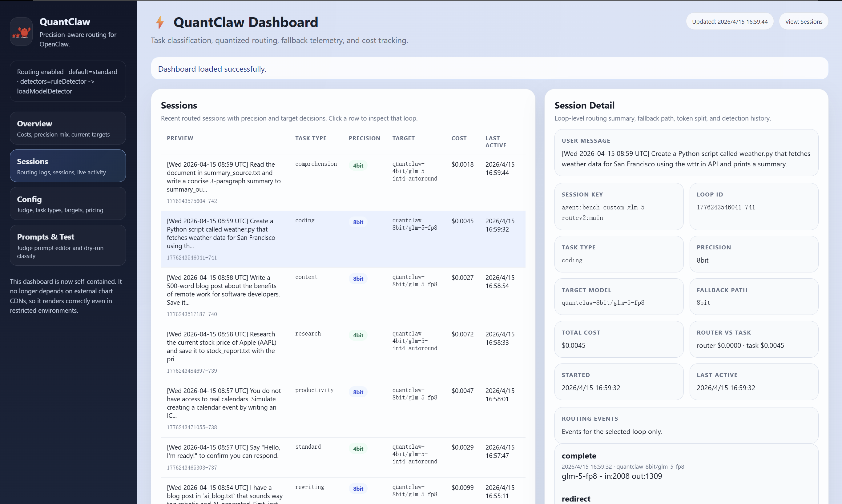Screen dimensions: 842x504
Task: Click the 8bit badge on rewriting session
Action: point(358,489)
